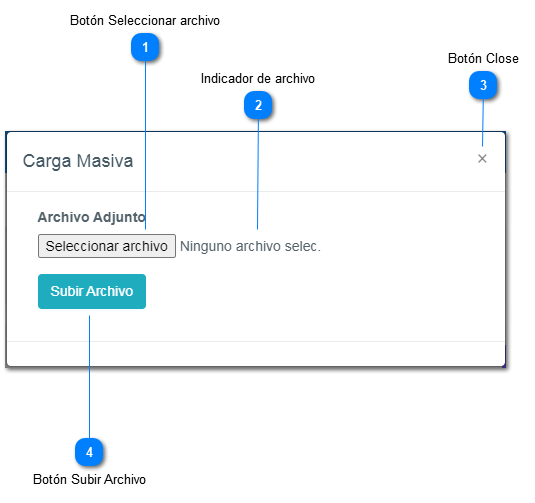This screenshot has height=503, width=535.
Task: Click the Ninguno archivo selec. indicator text
Action: [250, 246]
